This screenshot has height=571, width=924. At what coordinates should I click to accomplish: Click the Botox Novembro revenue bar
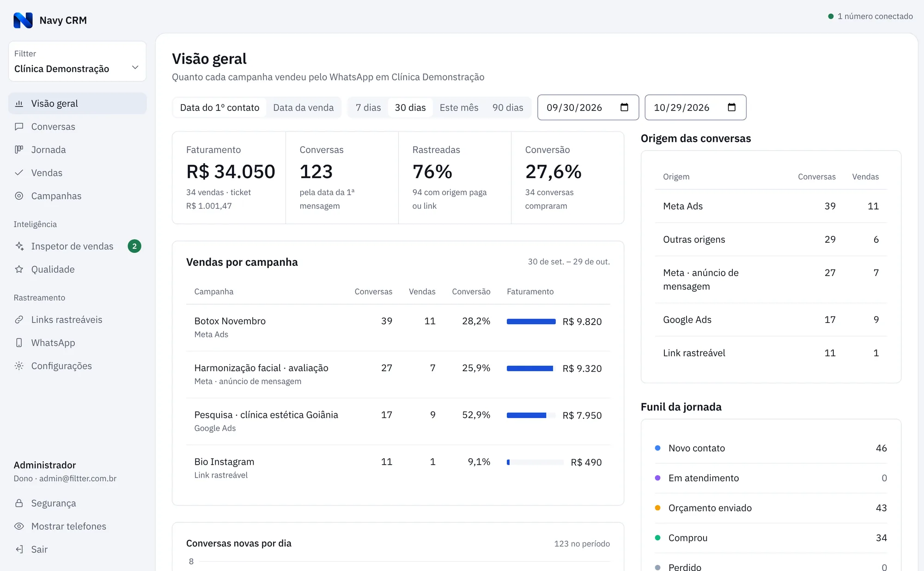click(531, 321)
